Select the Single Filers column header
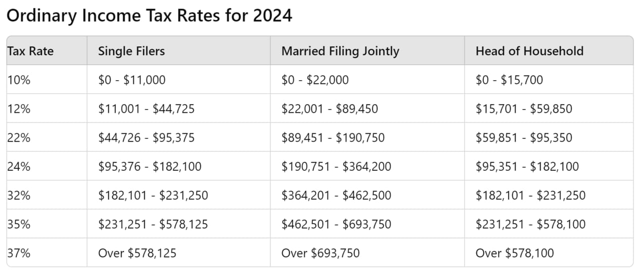 pos(178,50)
